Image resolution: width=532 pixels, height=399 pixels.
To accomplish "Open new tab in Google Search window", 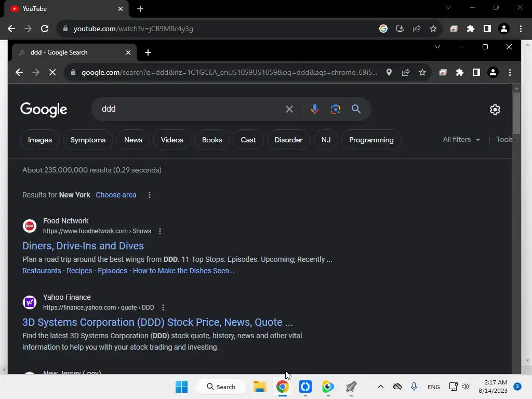I will point(148,52).
